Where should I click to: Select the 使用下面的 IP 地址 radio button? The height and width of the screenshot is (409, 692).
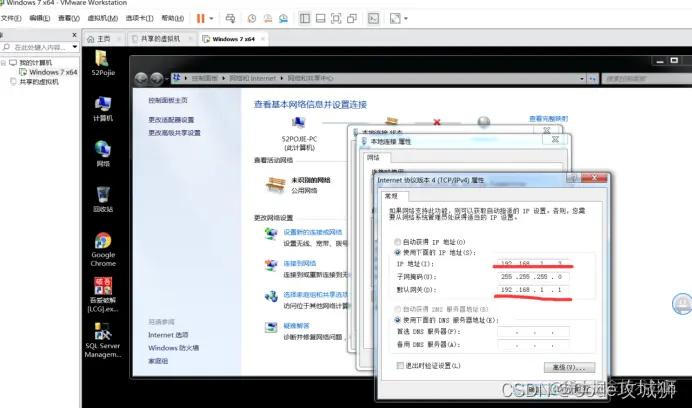pyautogui.click(x=397, y=252)
